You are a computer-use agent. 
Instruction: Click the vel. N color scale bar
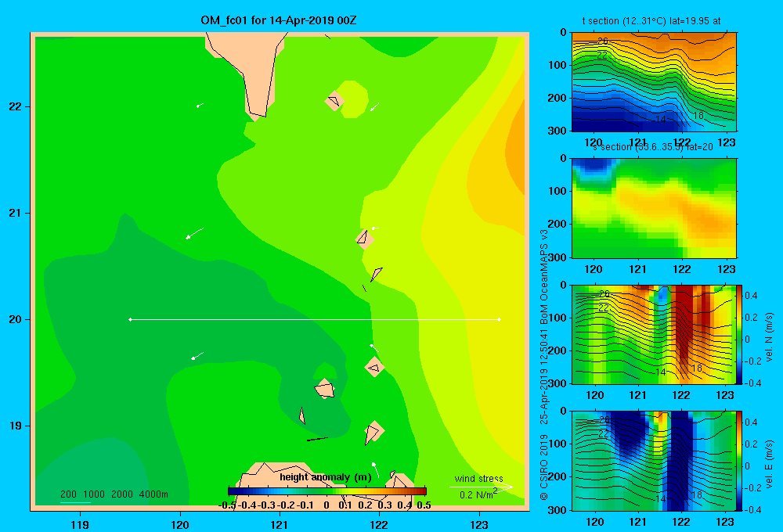point(739,334)
